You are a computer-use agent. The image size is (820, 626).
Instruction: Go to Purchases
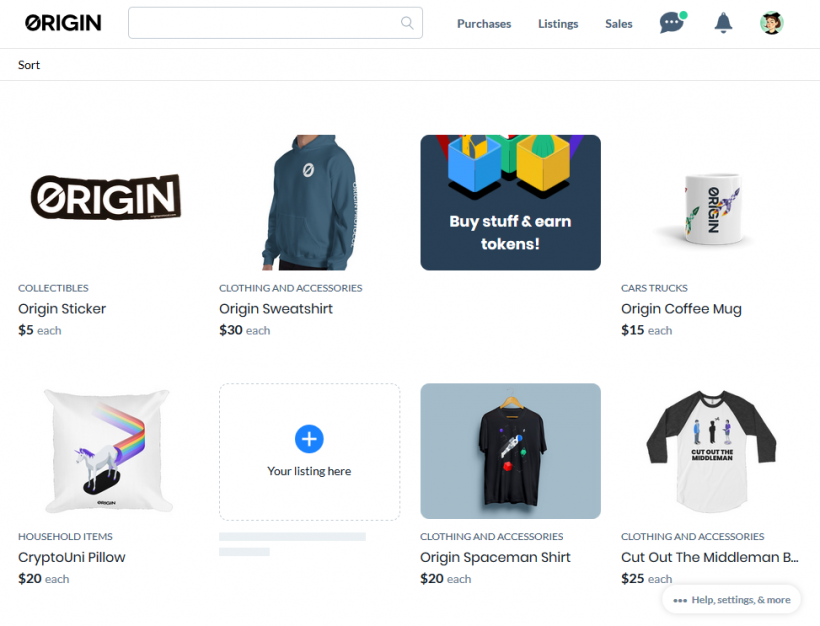click(484, 24)
